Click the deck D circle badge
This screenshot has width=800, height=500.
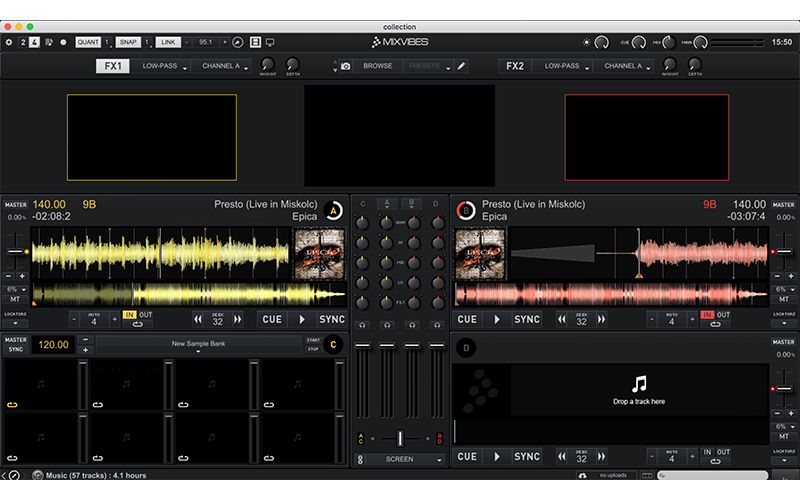[464, 347]
